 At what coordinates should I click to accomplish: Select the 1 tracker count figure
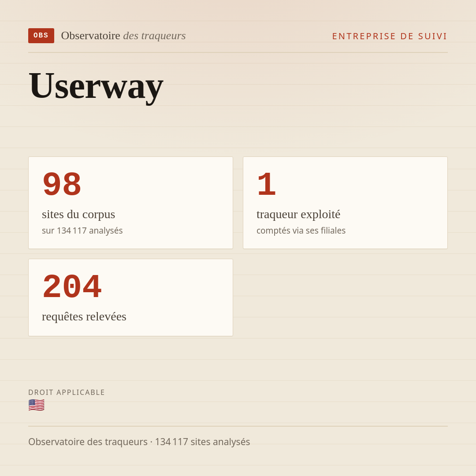coord(267,185)
